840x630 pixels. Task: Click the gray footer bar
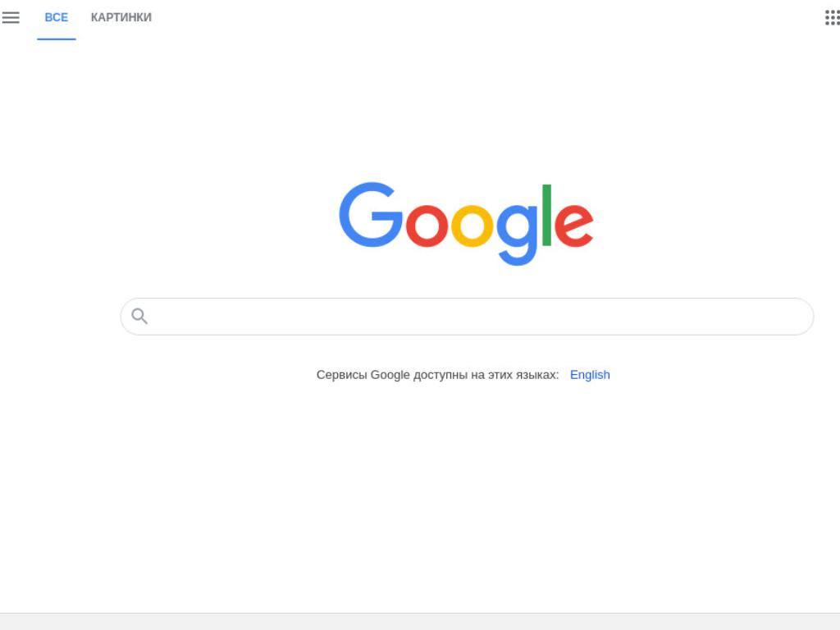(420, 622)
